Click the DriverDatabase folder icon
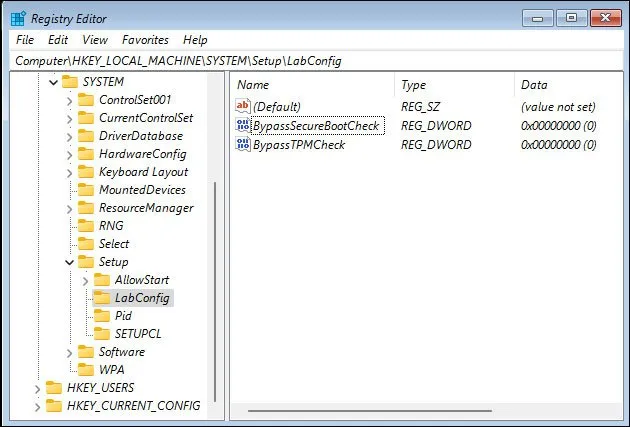The width and height of the screenshot is (630, 427). tap(85, 136)
